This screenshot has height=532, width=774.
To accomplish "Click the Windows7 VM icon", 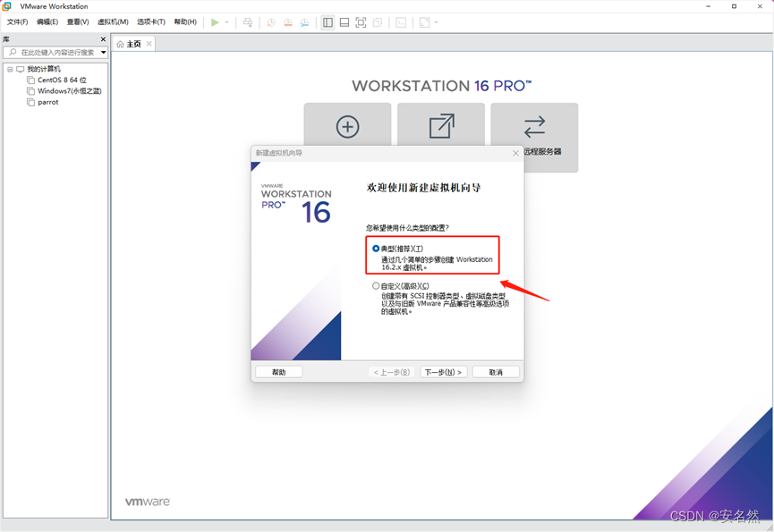I will click(30, 90).
